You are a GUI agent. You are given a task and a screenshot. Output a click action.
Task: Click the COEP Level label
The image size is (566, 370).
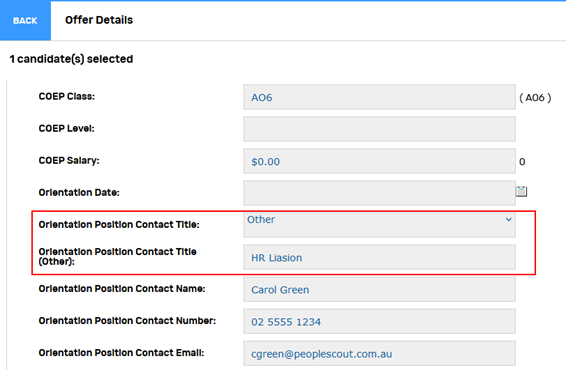coord(66,129)
